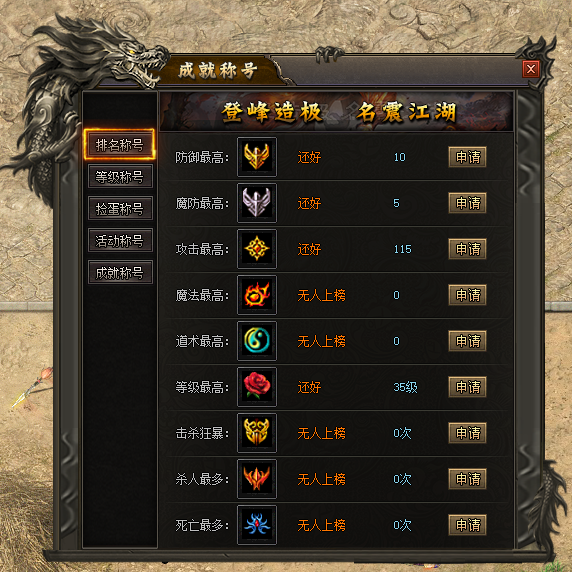572x572 pixels.
Task: Click the silver 魔防最高 badge icon
Action: pyautogui.click(x=257, y=203)
